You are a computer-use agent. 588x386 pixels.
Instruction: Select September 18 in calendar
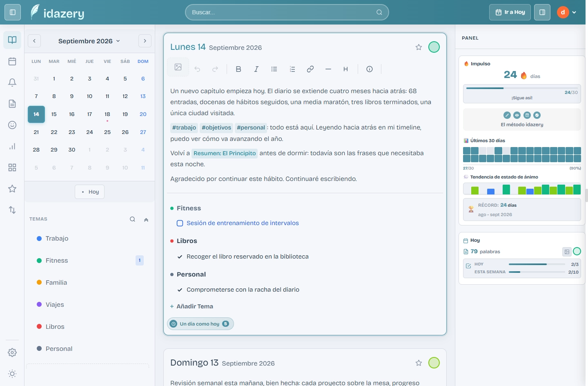(x=107, y=114)
